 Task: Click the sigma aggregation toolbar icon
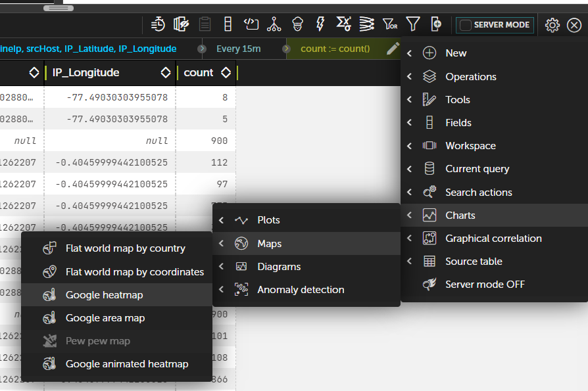pos(343,24)
